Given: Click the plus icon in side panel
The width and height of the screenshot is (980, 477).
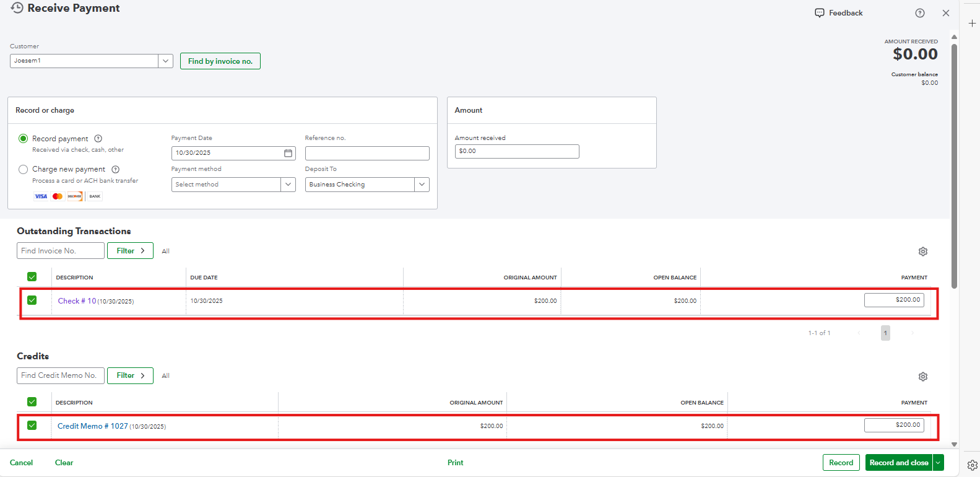Looking at the screenshot, I should (x=972, y=24).
